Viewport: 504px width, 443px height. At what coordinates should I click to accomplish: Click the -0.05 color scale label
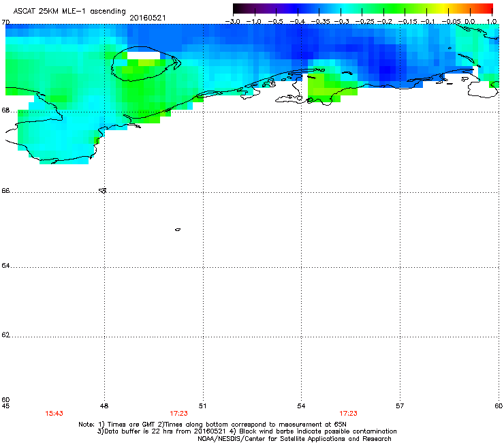451,22
